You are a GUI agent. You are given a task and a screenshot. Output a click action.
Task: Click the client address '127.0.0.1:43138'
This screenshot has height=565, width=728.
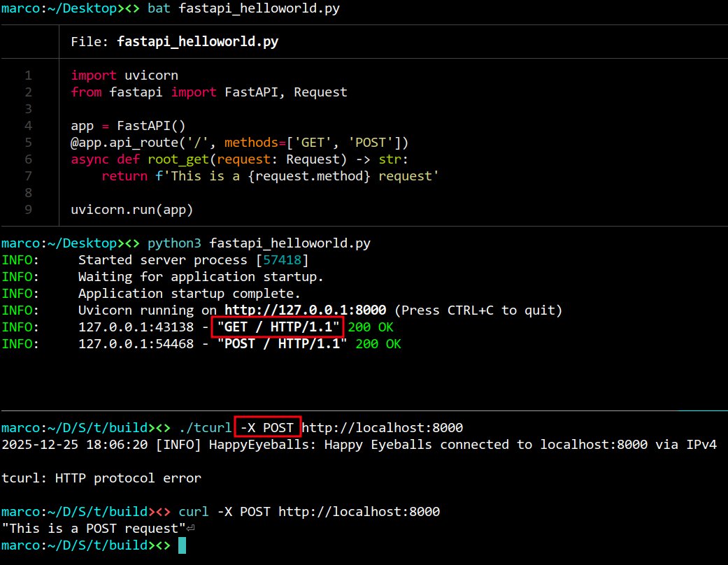click(136, 327)
